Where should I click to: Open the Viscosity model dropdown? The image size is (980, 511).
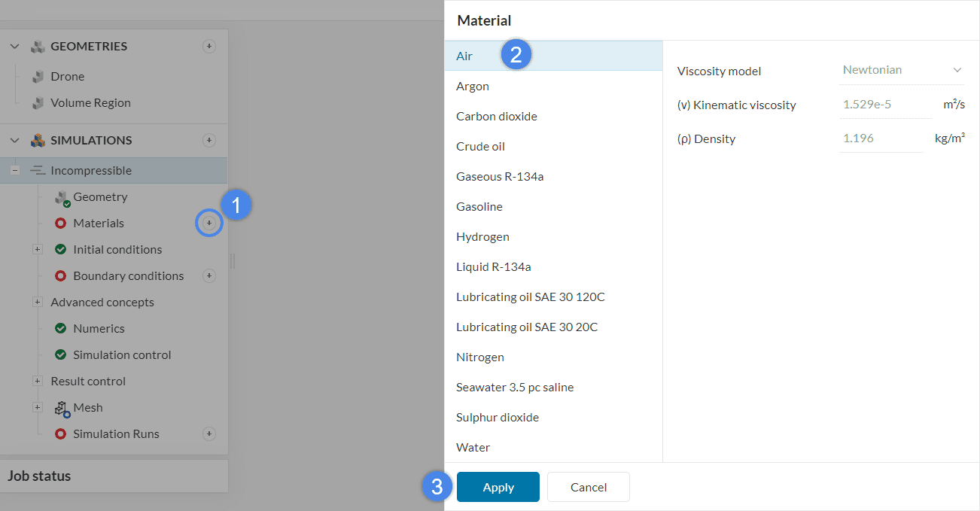[x=902, y=70]
